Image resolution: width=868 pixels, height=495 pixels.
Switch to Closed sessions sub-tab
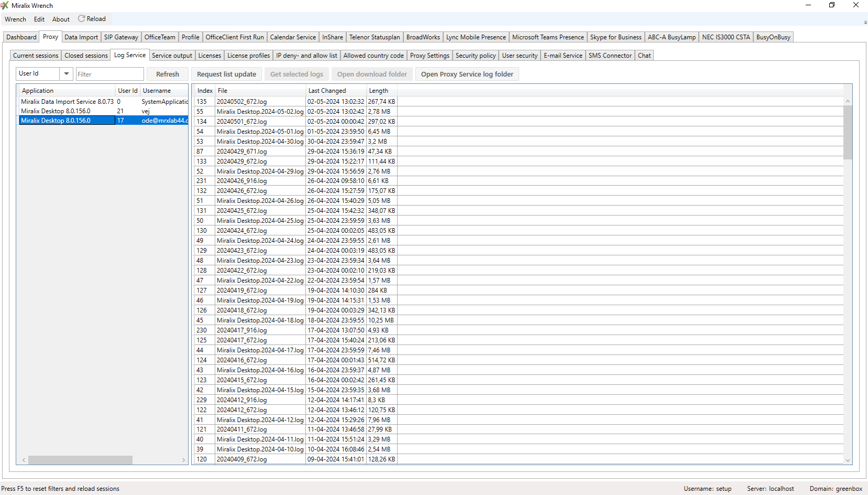(86, 56)
